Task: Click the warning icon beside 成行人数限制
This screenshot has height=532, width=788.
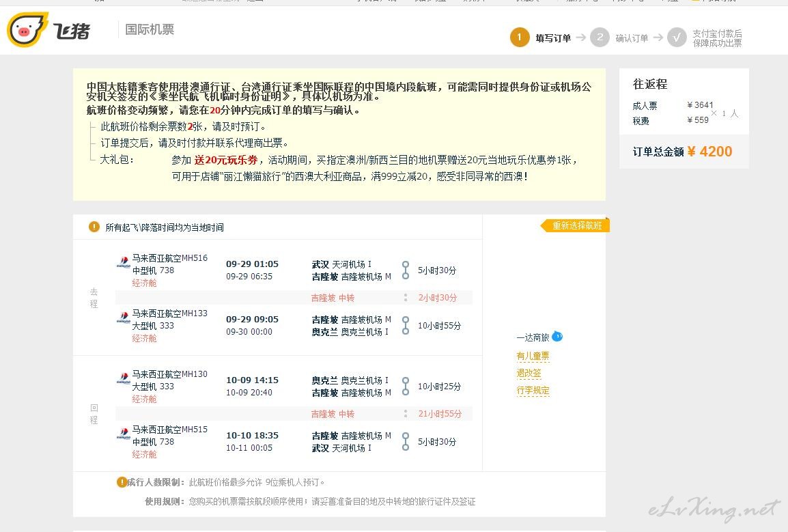Action: 122,482
